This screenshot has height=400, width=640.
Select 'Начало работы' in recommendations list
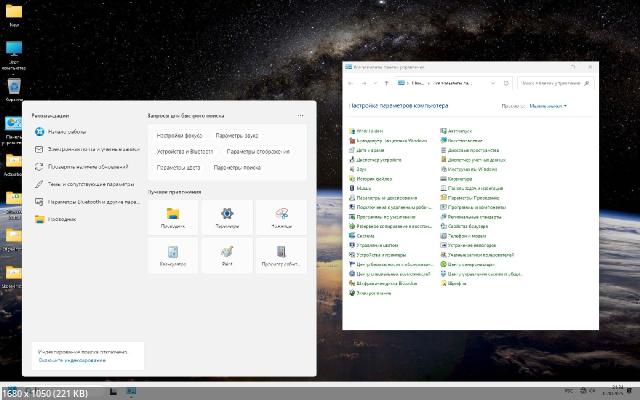[67, 132]
